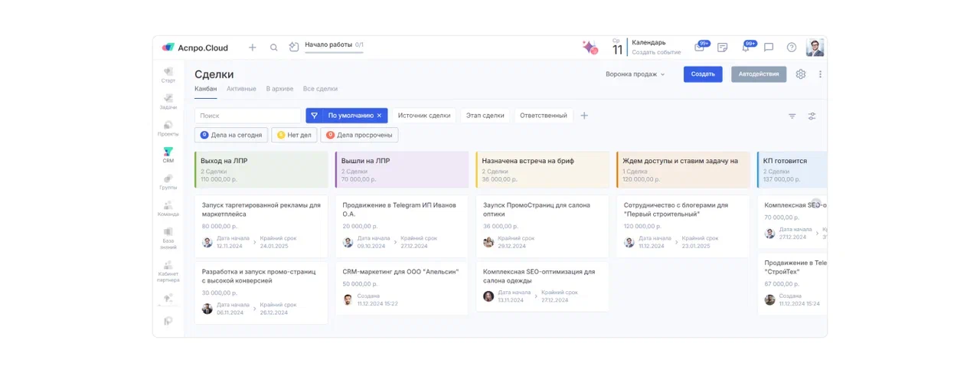Go to Проекты in the sidebar
Image resolution: width=980 pixels, height=373 pixels.
[168, 127]
